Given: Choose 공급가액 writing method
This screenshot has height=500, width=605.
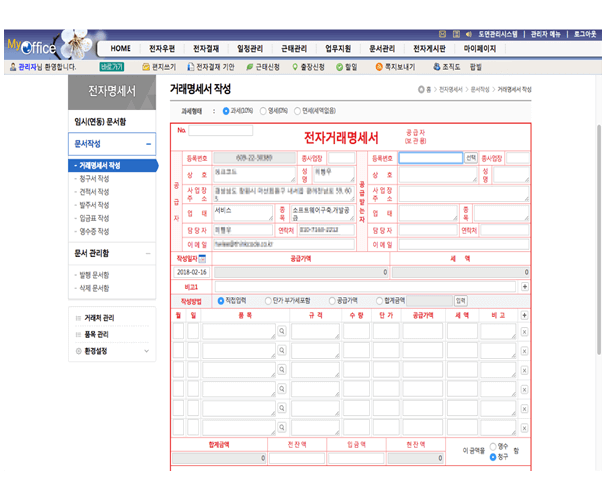Looking at the screenshot, I should pos(332,301).
